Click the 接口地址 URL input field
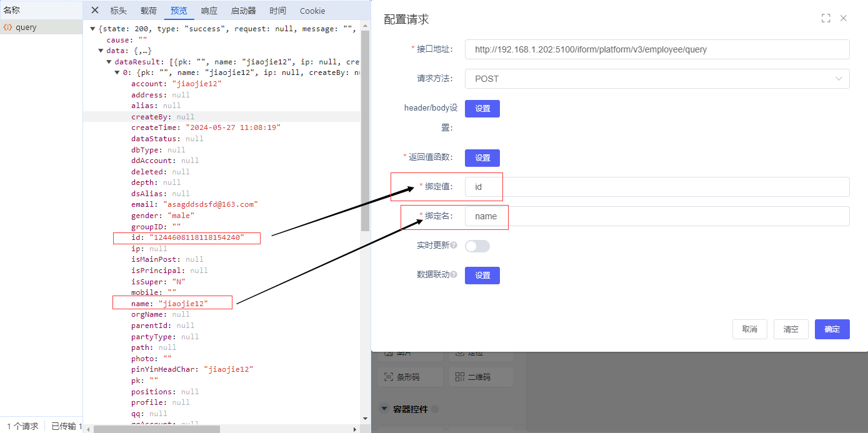 [657, 49]
